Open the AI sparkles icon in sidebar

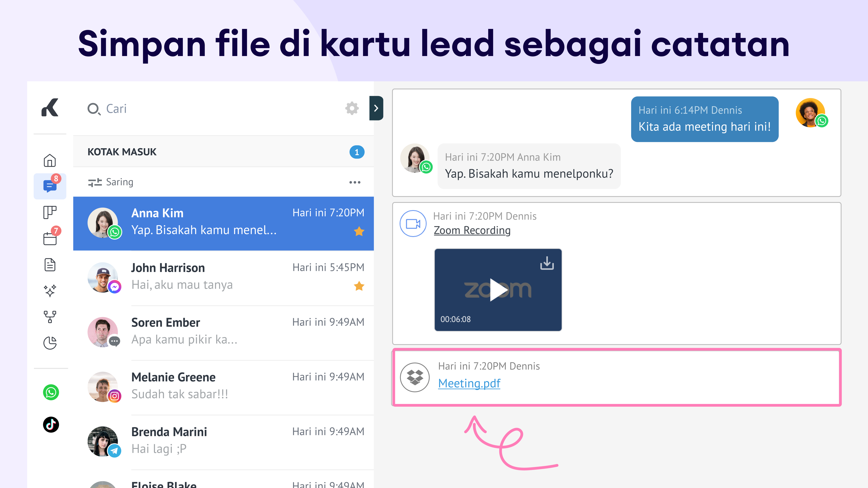pos(50,291)
